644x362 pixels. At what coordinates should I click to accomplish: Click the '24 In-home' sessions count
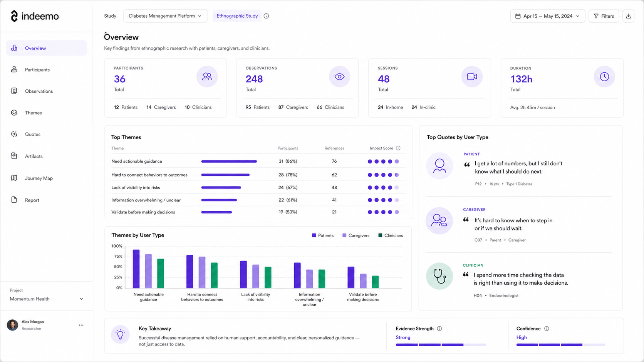[390, 107]
